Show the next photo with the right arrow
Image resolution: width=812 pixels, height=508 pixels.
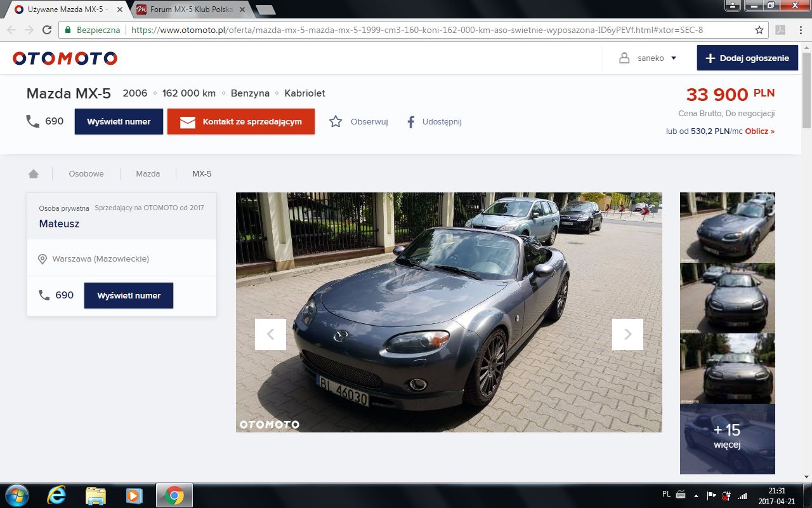(x=627, y=334)
